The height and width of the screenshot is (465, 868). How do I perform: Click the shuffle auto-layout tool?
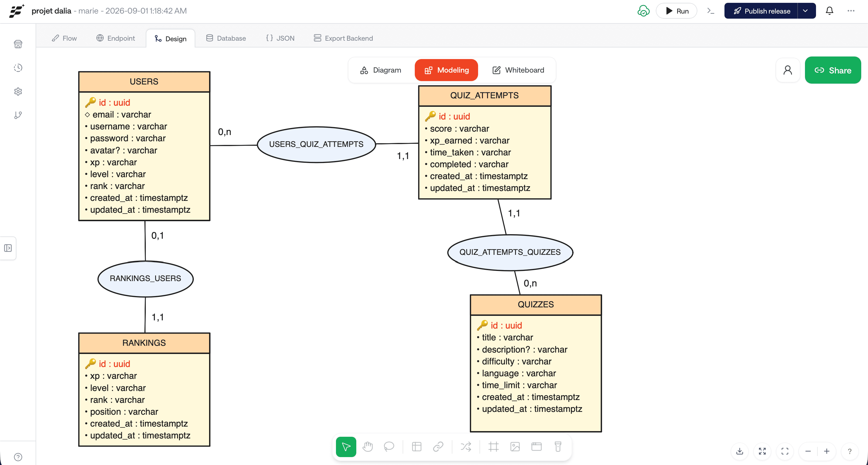466,447
